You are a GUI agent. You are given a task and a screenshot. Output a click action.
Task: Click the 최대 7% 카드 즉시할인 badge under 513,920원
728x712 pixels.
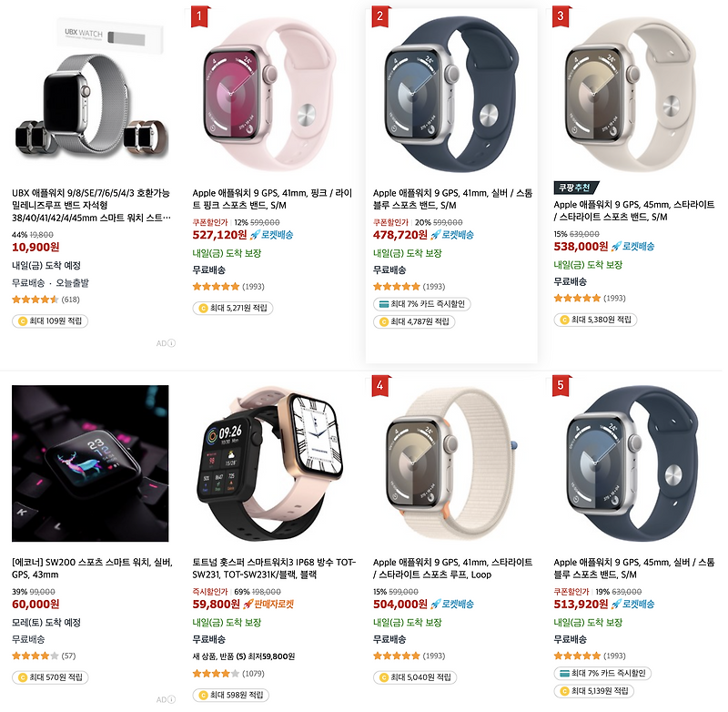pyautogui.click(x=602, y=674)
